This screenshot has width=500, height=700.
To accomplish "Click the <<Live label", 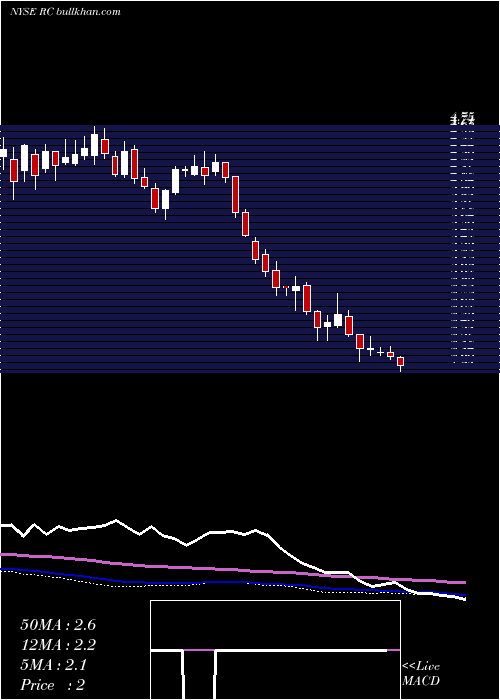I will (421, 666).
